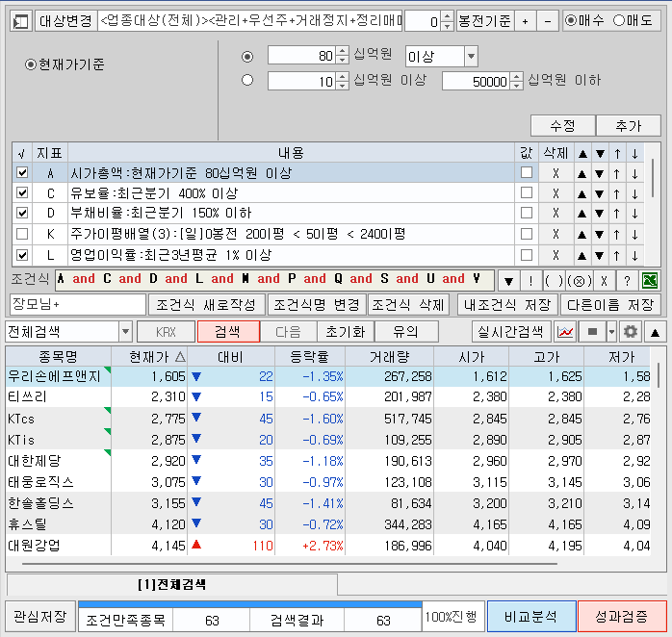
Task: Delete condition C using its X
Action: tap(556, 193)
